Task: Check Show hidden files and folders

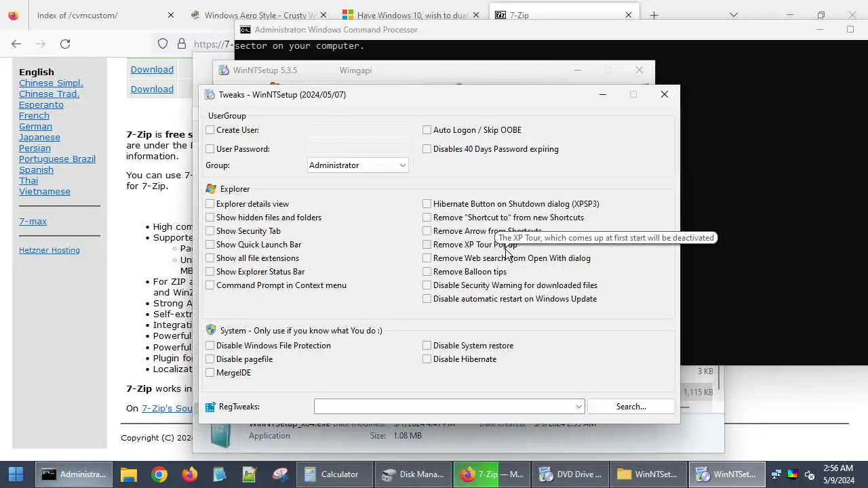Action: click(210, 218)
